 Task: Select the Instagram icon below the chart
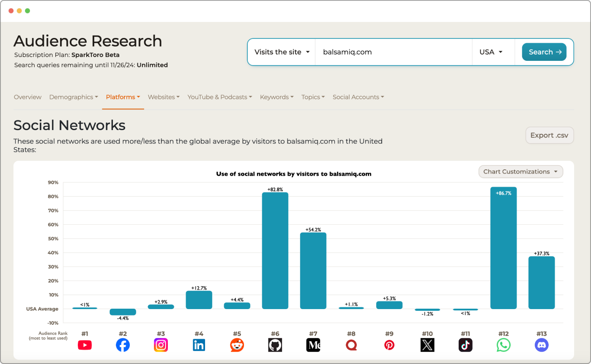pyautogui.click(x=161, y=345)
